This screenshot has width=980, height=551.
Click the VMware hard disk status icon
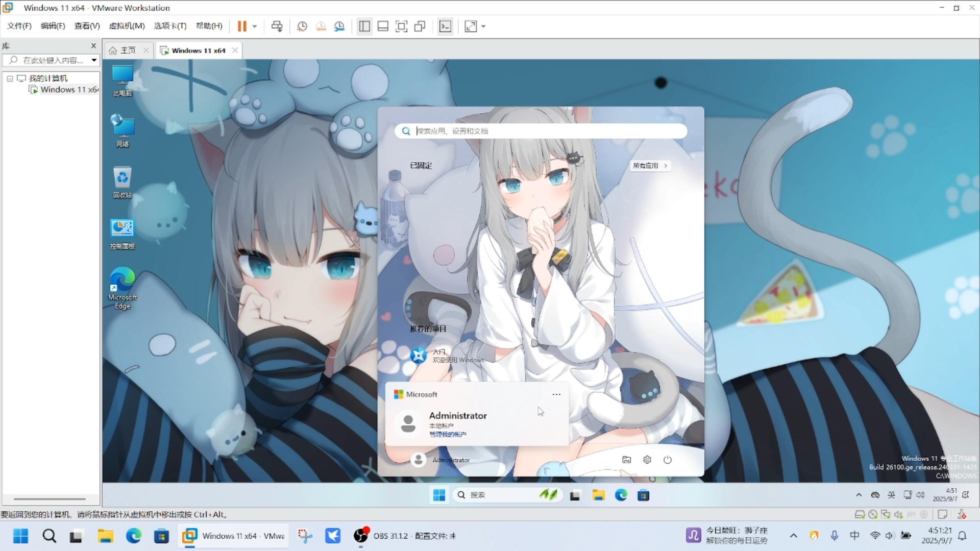pyautogui.click(x=860, y=514)
